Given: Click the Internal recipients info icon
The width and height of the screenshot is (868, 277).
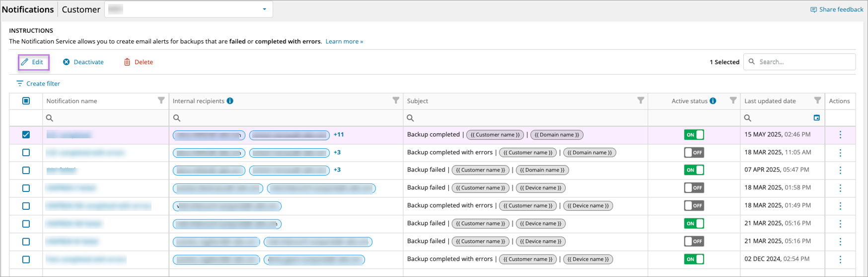Looking at the screenshot, I should (230, 101).
